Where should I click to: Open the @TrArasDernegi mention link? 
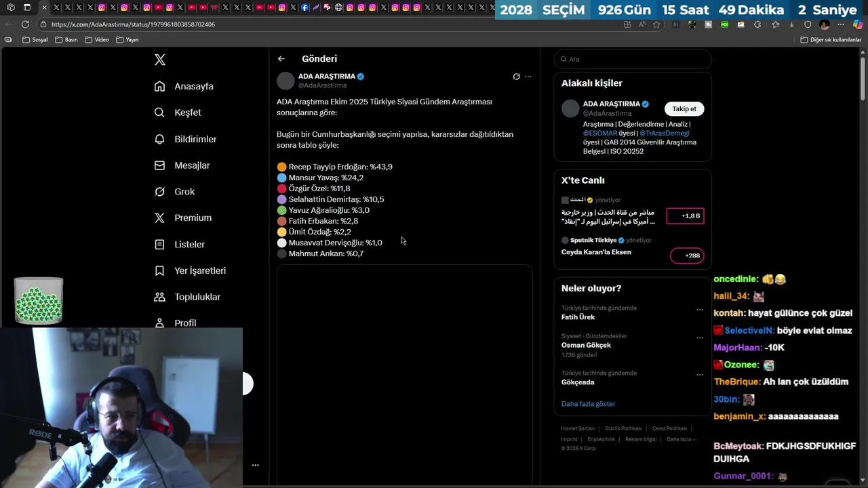[x=664, y=134]
